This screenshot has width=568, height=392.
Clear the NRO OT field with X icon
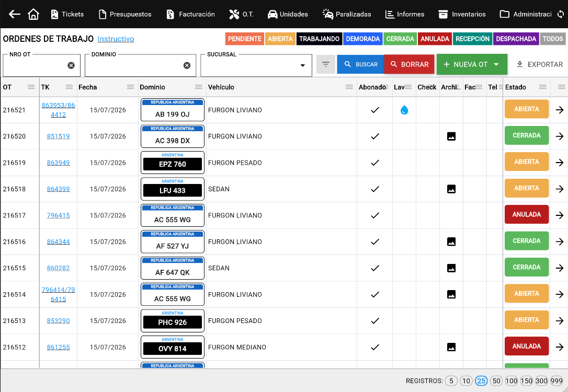click(x=71, y=65)
